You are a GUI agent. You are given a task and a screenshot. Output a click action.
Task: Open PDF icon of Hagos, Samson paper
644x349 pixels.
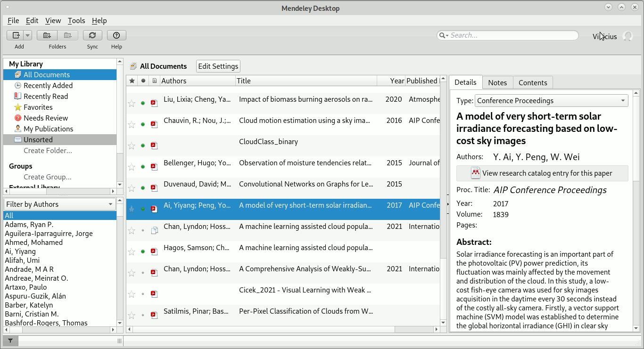coord(154,252)
